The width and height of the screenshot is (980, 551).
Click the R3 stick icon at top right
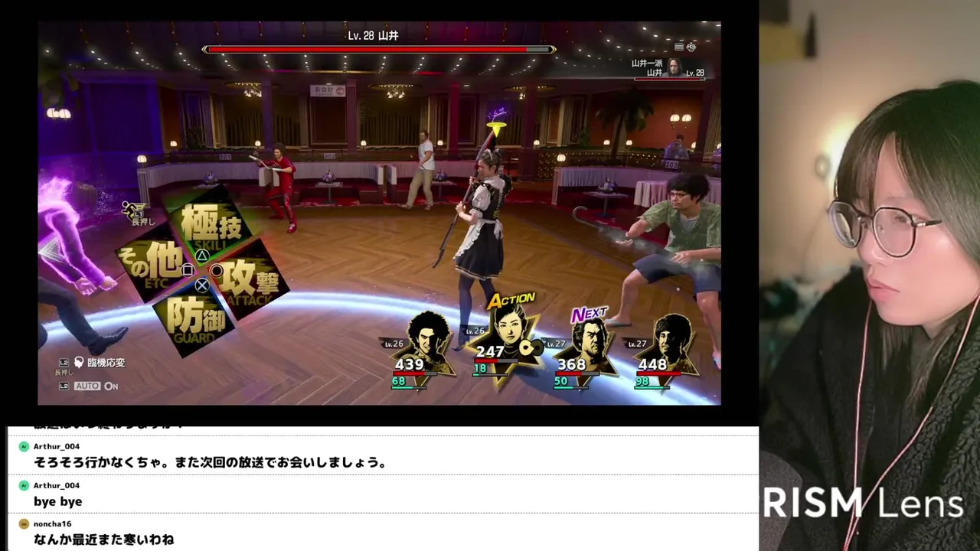(x=691, y=47)
